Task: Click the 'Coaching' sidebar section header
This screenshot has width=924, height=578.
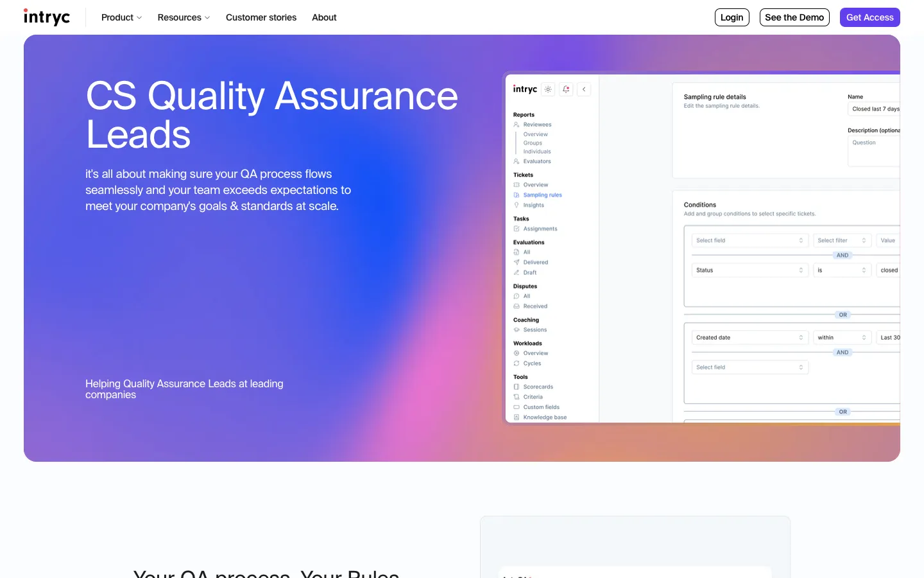Action: (x=526, y=320)
